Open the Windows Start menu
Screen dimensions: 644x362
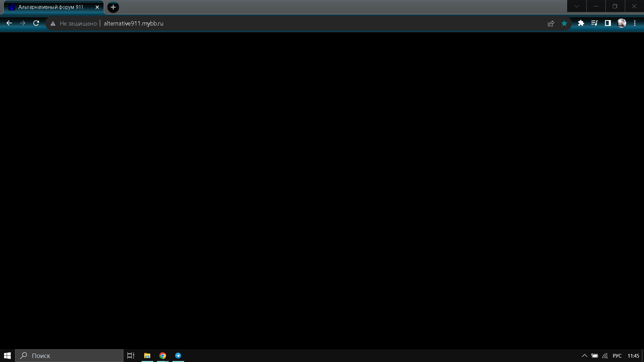click(7, 356)
